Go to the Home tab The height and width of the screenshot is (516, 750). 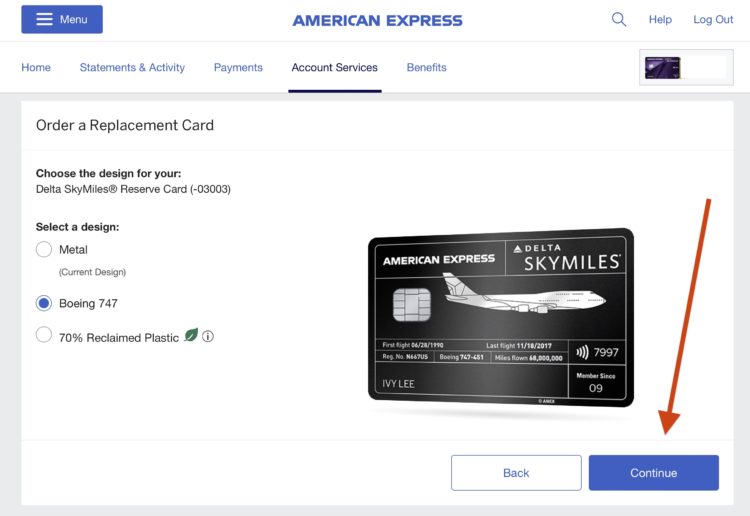pyautogui.click(x=36, y=68)
